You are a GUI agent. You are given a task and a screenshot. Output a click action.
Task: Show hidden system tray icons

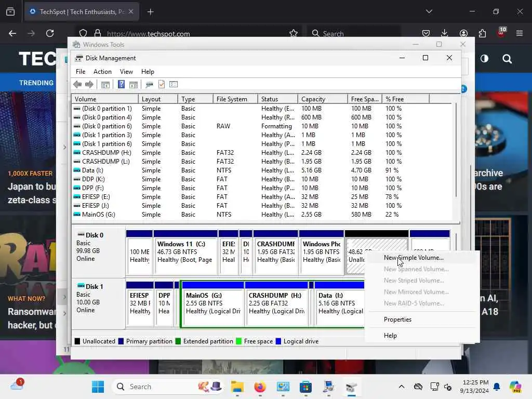(402, 387)
